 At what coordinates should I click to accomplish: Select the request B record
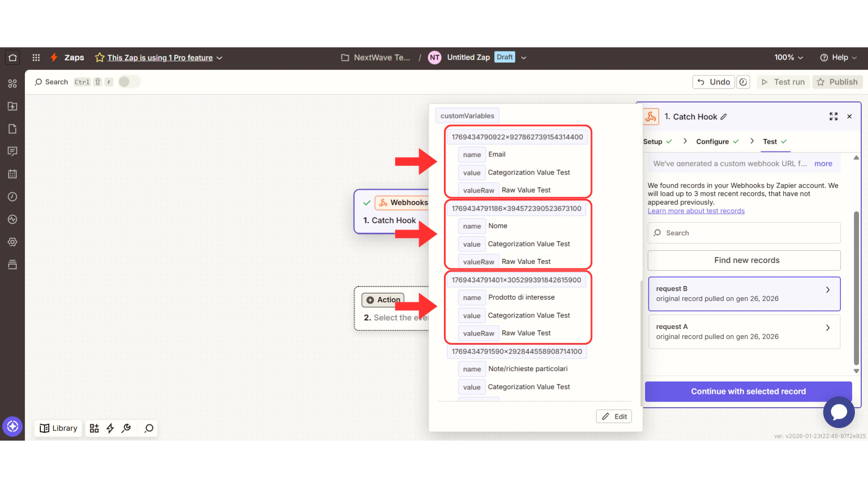pos(744,294)
